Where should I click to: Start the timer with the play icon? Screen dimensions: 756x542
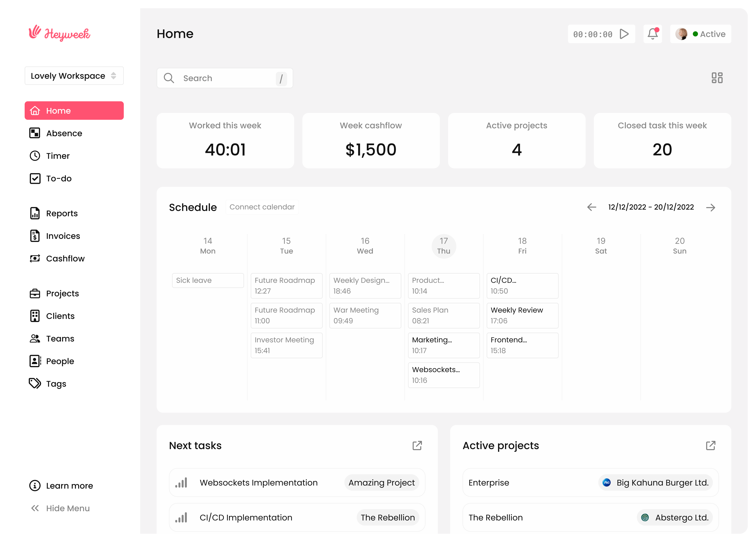click(624, 34)
